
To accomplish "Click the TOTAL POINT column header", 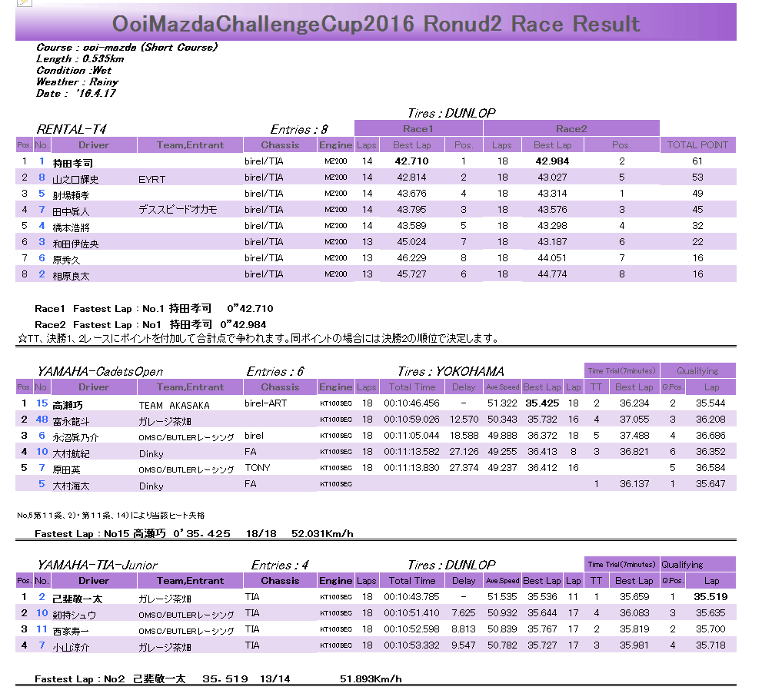I will click(697, 144).
